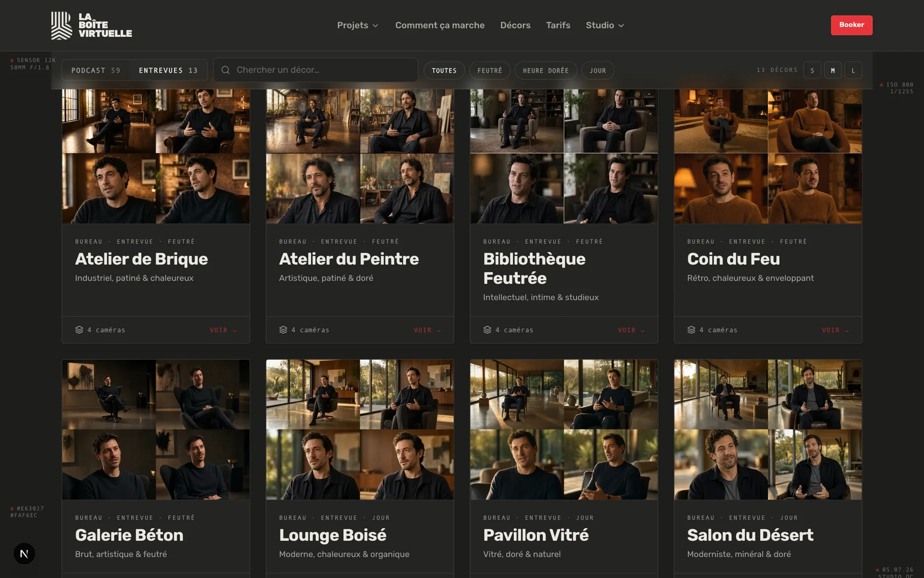Click the cameras stack icon on Atelier de Brique
The width and height of the screenshot is (924, 578).
[x=79, y=330]
